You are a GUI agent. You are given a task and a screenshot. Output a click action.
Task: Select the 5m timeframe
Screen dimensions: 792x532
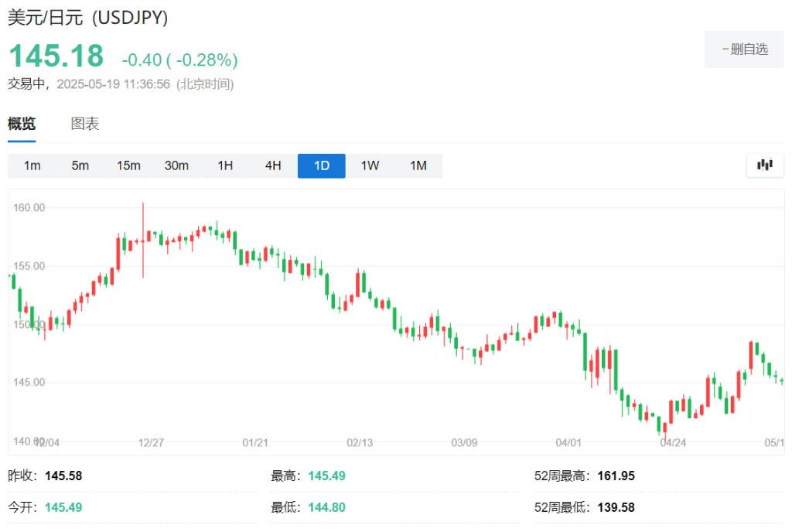[80, 165]
